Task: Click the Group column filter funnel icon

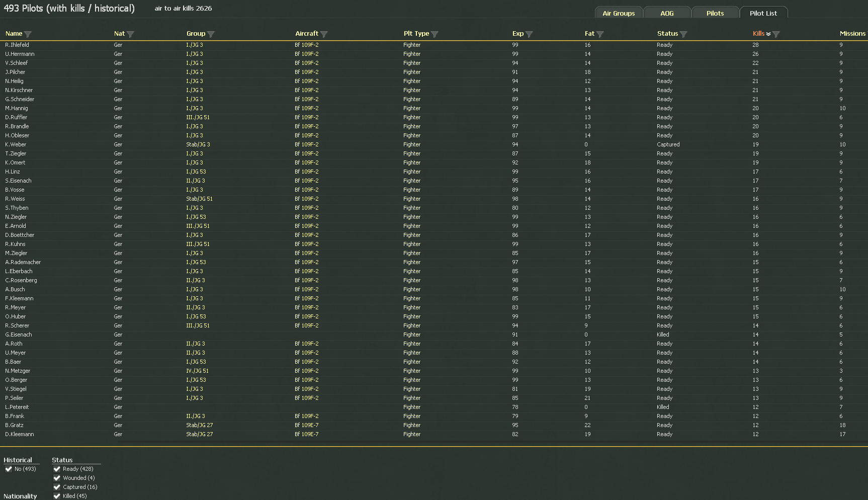Action: 211,34
